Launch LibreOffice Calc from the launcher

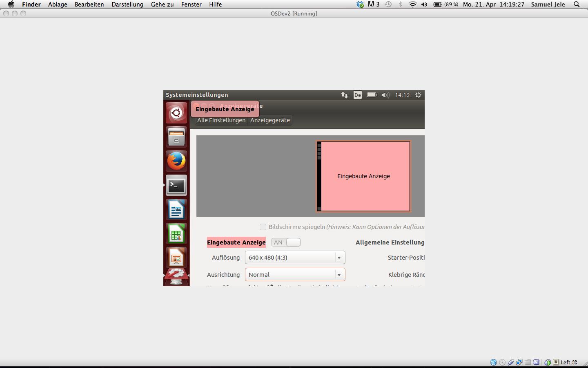pyautogui.click(x=176, y=233)
